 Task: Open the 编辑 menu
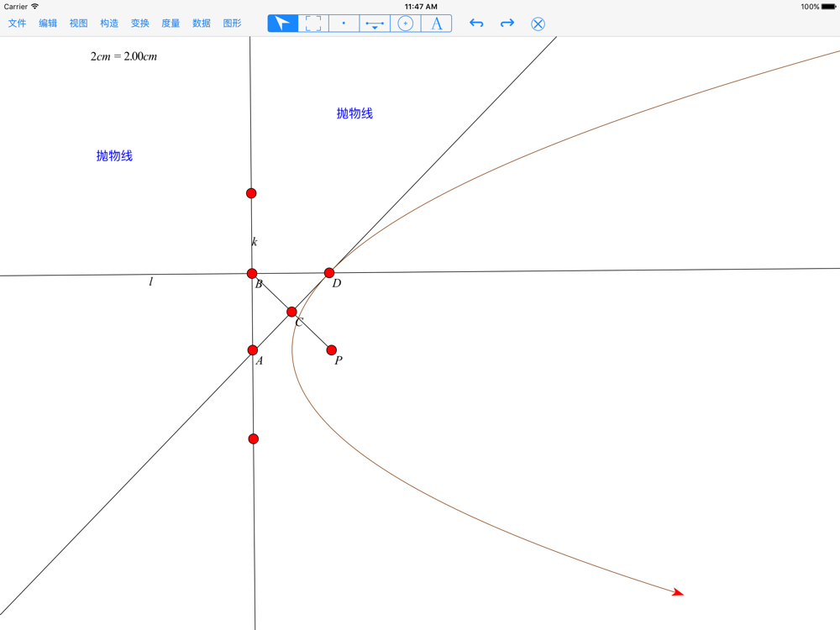coord(48,24)
